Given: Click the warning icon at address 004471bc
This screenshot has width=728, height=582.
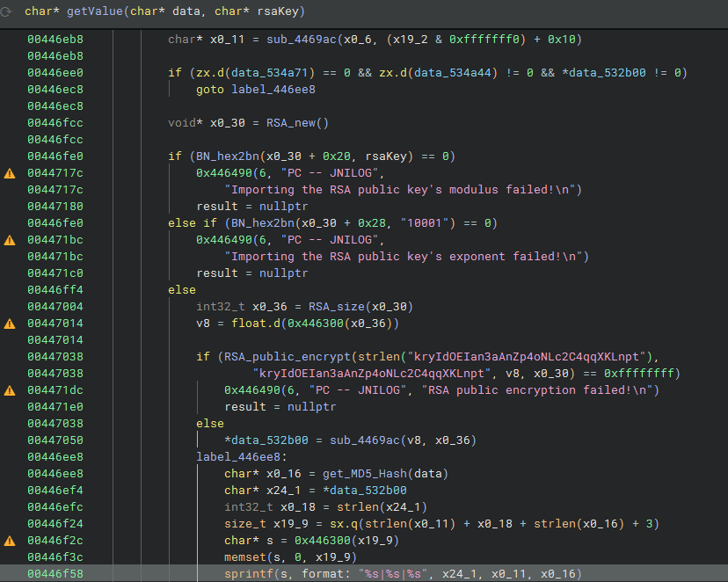Looking at the screenshot, I should [11, 240].
